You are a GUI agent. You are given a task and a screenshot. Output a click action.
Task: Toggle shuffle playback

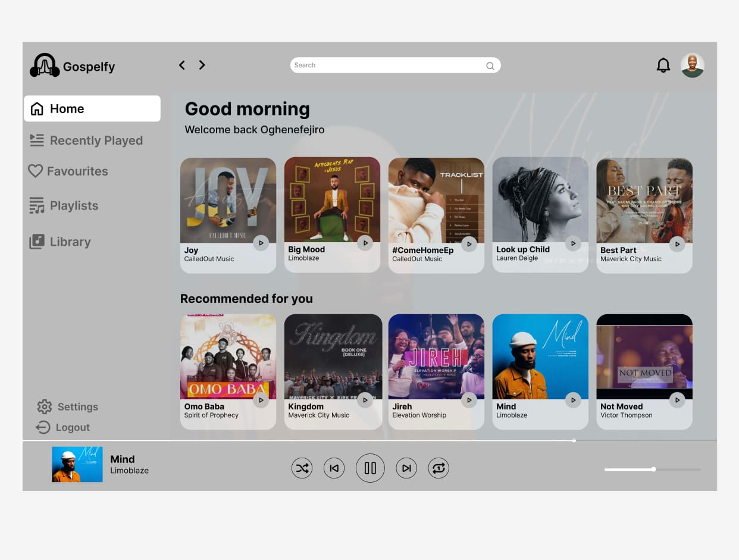pyautogui.click(x=302, y=468)
